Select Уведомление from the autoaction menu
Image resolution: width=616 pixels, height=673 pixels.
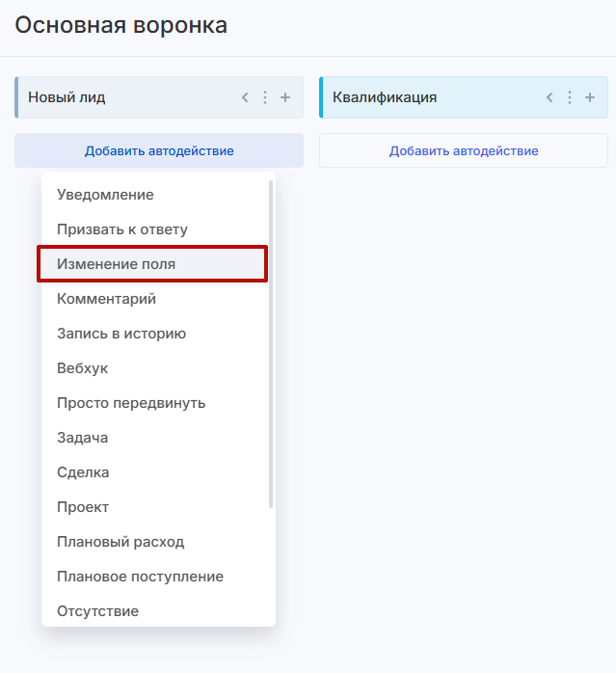pyautogui.click(x=105, y=195)
